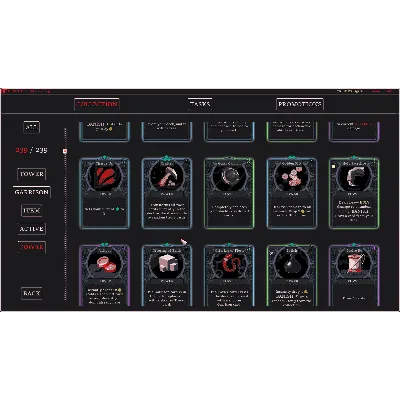
Task: Open the Promotions tab
Action: (x=300, y=104)
